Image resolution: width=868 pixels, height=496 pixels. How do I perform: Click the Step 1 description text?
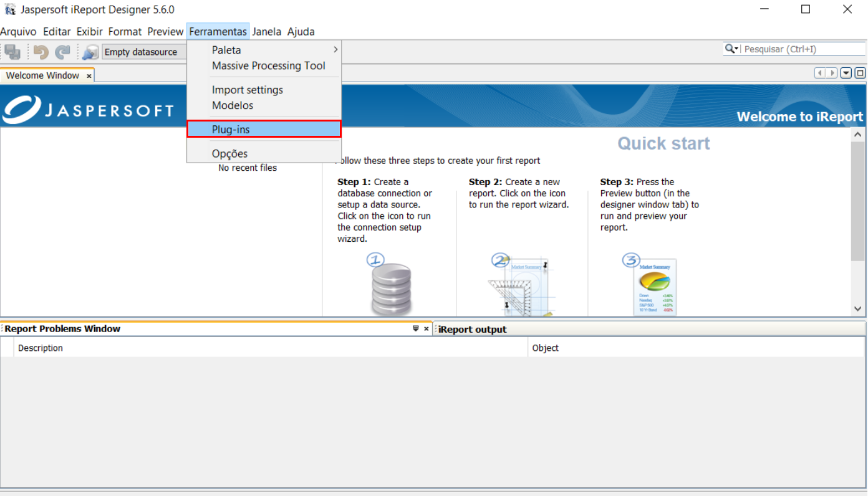point(385,211)
